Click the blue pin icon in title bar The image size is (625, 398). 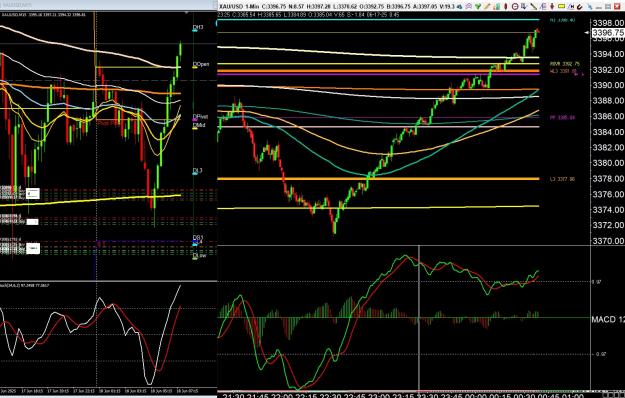click(x=590, y=7)
